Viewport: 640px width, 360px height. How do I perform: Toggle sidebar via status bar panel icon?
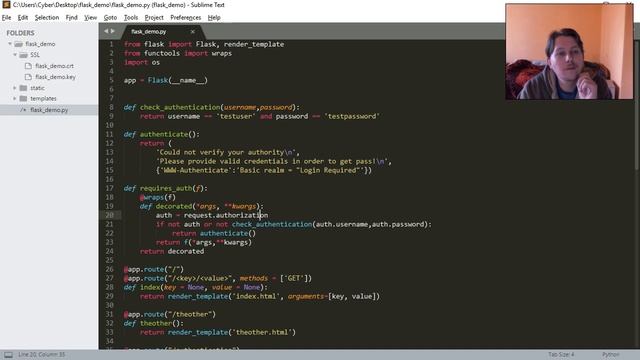9,355
